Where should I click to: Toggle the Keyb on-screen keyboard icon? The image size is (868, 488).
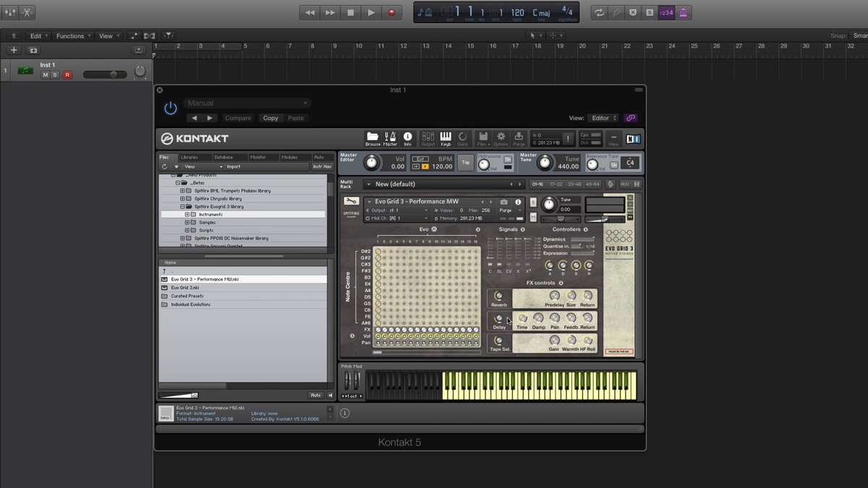coord(446,138)
